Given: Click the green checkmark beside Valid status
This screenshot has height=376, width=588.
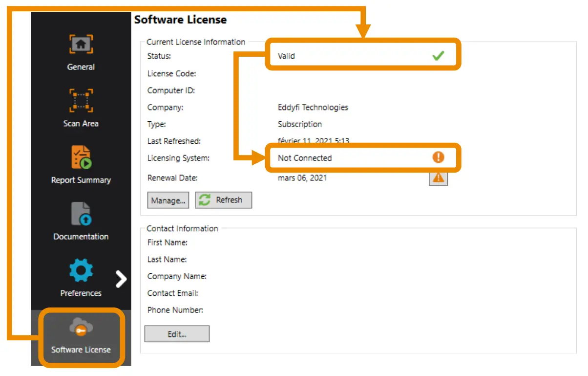Looking at the screenshot, I should coord(438,56).
